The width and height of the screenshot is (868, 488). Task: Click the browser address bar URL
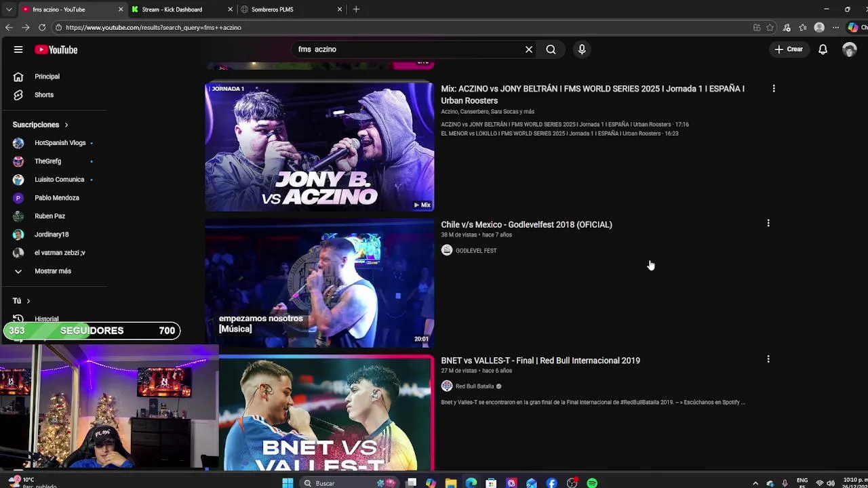click(153, 28)
